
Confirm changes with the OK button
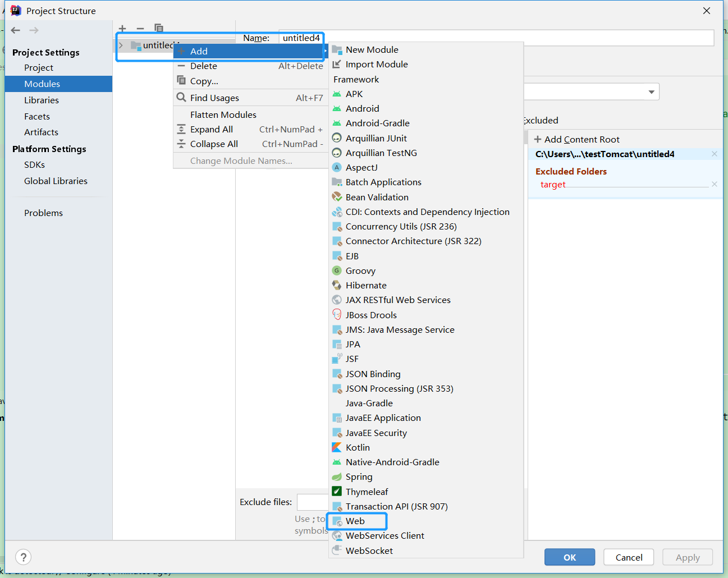[x=570, y=557]
